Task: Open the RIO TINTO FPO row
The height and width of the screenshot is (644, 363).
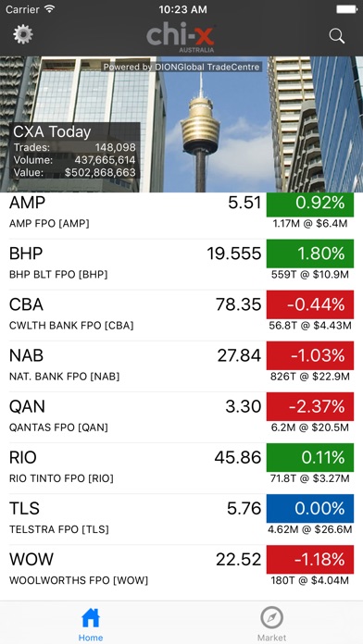Action: click(181, 468)
